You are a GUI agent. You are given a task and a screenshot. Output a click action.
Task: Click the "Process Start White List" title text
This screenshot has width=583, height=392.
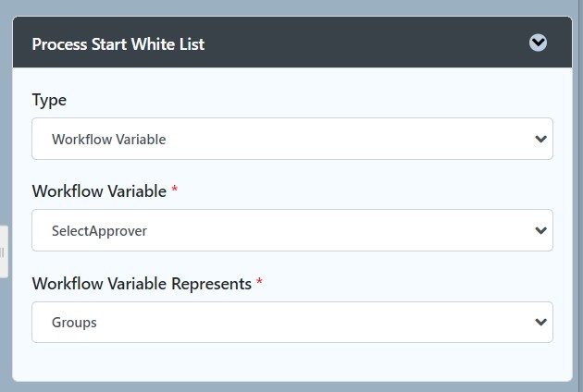point(118,44)
